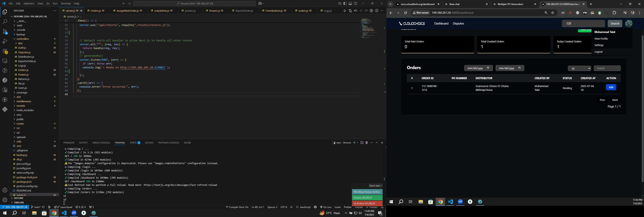Open Chrome Extensions puzzle icon

614,13
